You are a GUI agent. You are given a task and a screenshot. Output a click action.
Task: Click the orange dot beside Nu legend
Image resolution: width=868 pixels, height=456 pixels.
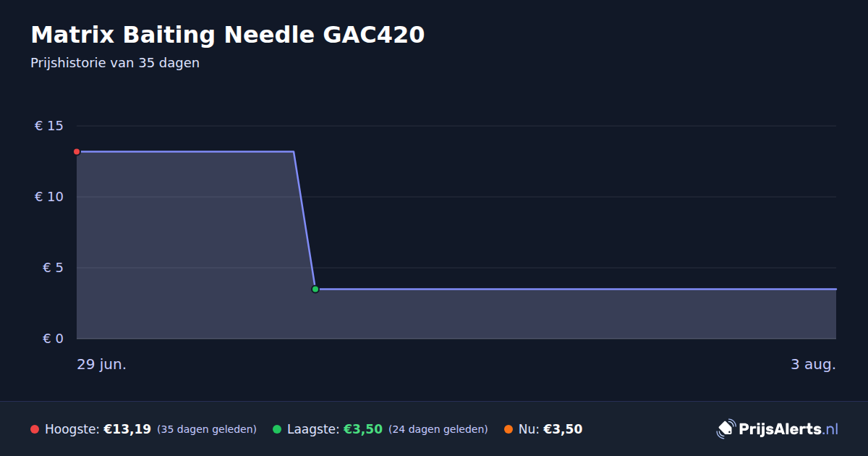click(x=509, y=429)
